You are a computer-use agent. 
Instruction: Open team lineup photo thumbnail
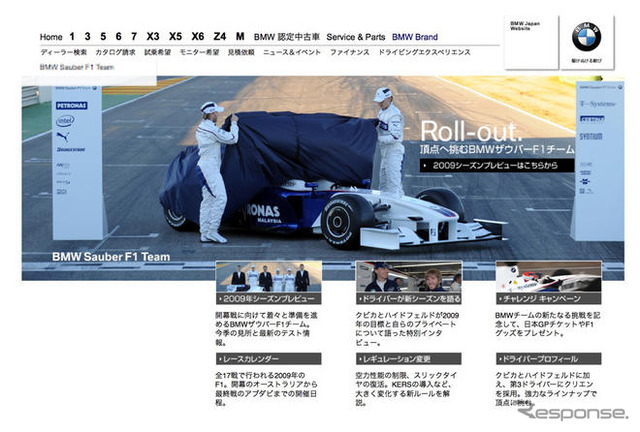pos(269,277)
